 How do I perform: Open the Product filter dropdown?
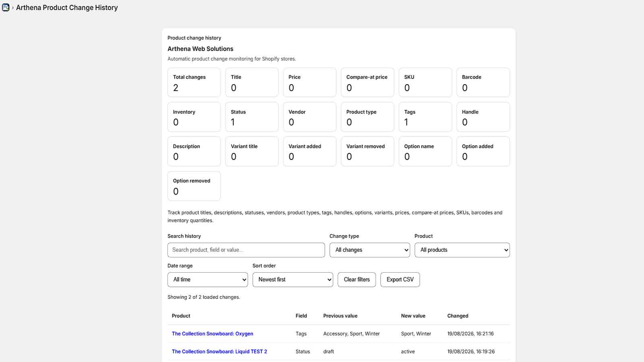(x=462, y=250)
